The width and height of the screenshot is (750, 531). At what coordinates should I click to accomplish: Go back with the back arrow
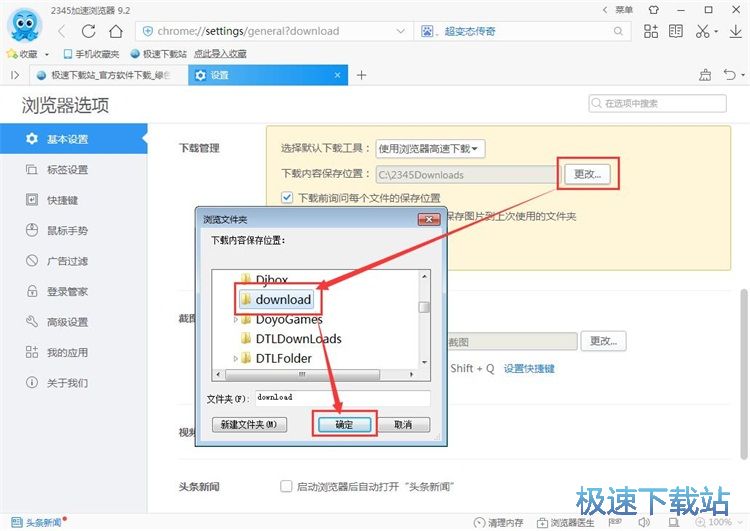pyautogui.click(x=62, y=32)
